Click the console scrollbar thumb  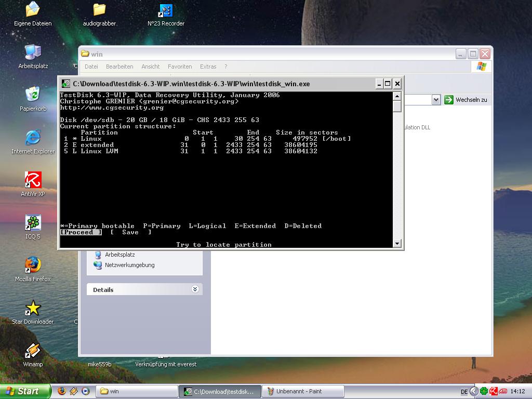point(397,106)
